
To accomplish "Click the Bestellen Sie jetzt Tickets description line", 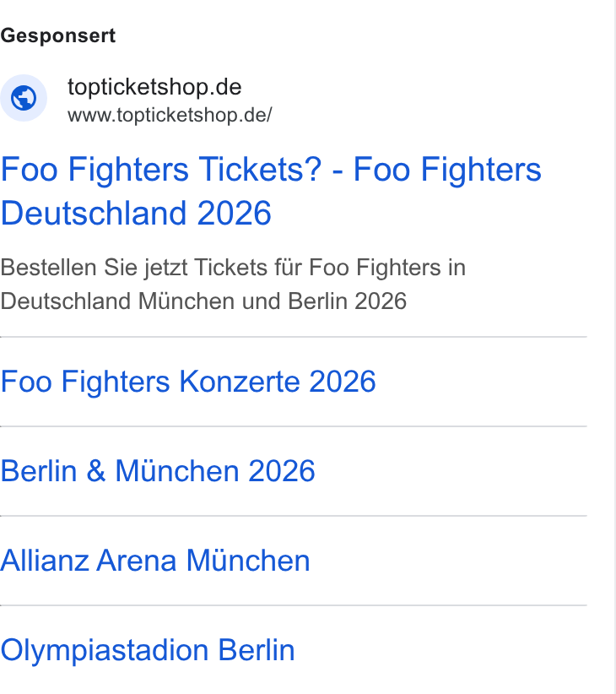I will (233, 268).
